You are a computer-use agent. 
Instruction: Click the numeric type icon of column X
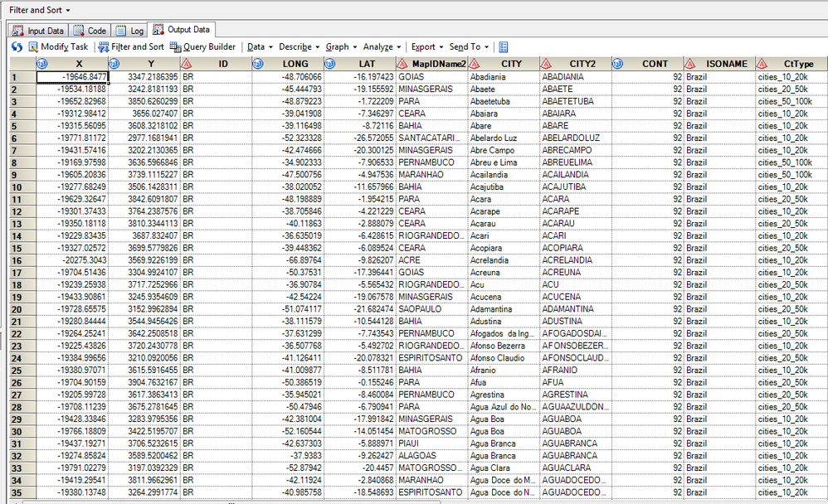point(42,64)
